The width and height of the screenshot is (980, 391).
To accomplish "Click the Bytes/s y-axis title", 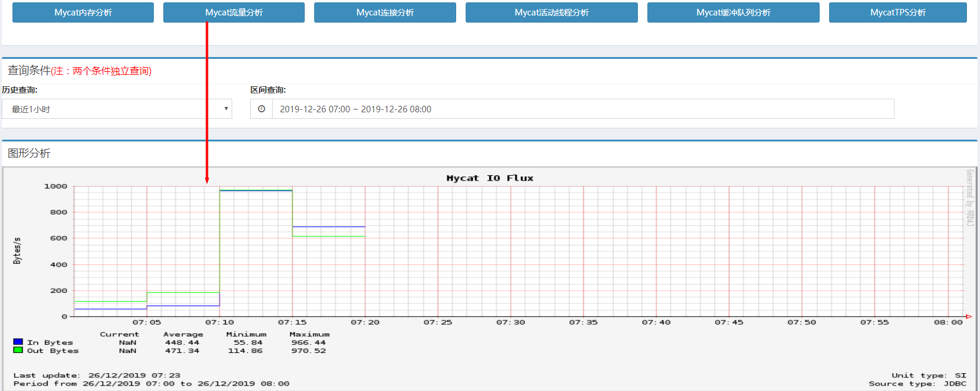I will click(17, 251).
